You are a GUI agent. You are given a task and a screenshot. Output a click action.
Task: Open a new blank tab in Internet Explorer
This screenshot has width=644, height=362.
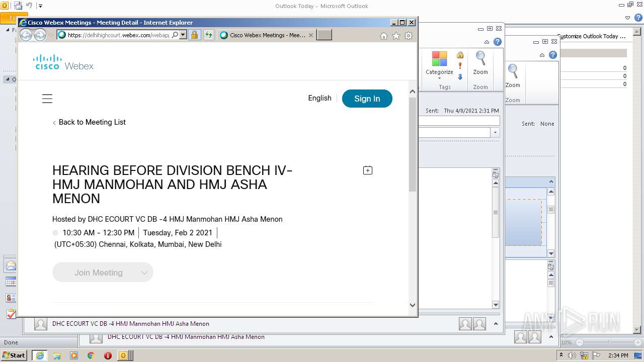point(324,35)
